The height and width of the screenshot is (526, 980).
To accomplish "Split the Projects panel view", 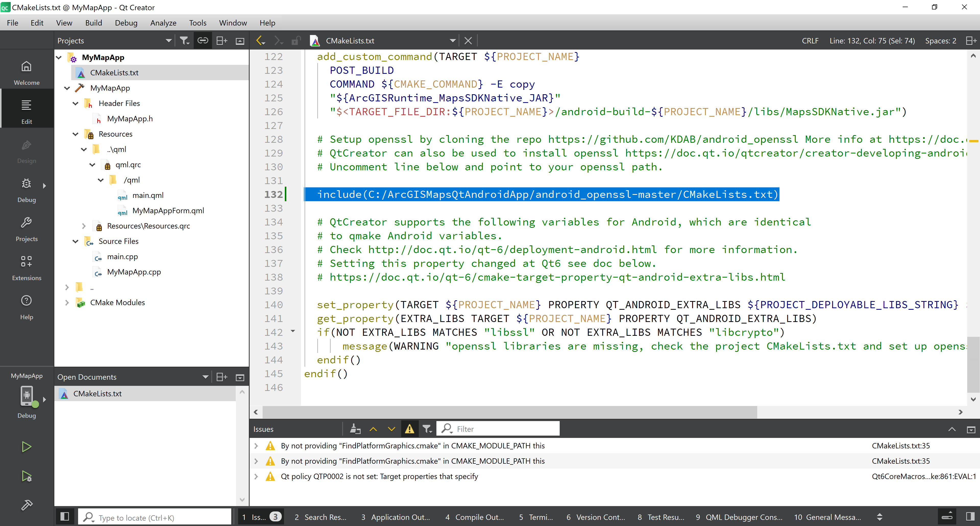I will 222,41.
